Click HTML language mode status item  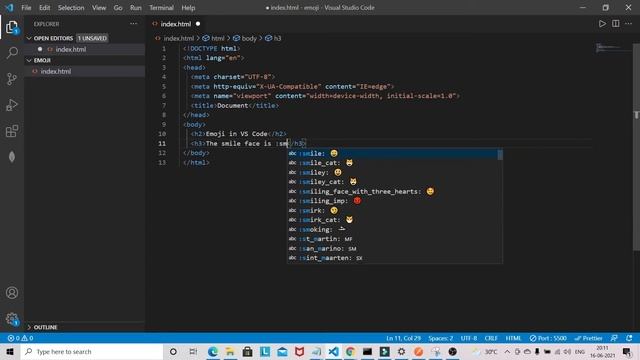click(x=513, y=338)
